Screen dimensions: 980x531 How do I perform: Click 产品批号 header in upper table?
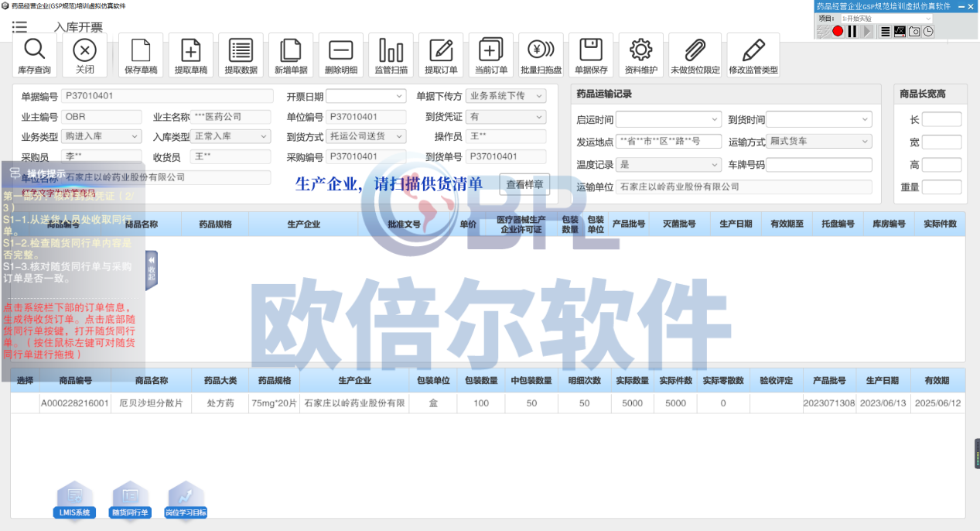click(628, 224)
